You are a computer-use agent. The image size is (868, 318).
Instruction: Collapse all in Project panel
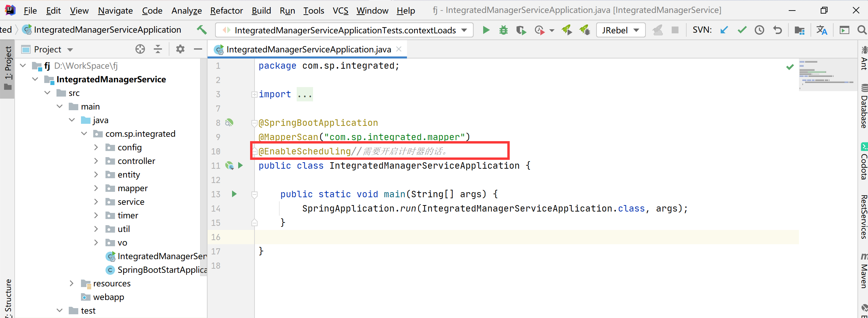click(x=158, y=49)
